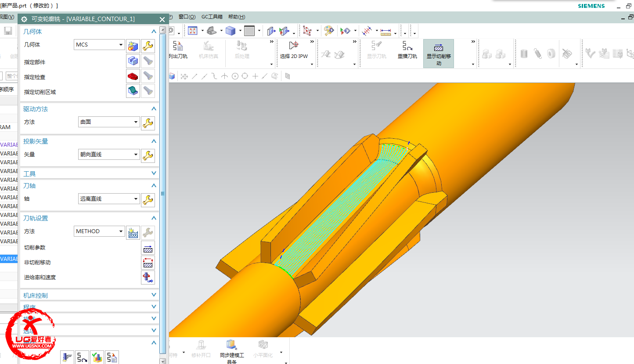Viewport: 634px width, 364px height.
Task: Open dropdown arrow next to Fit view icon
Action: (202, 31)
